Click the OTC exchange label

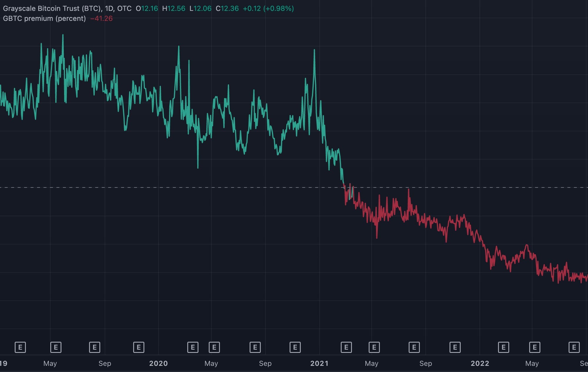coord(126,9)
